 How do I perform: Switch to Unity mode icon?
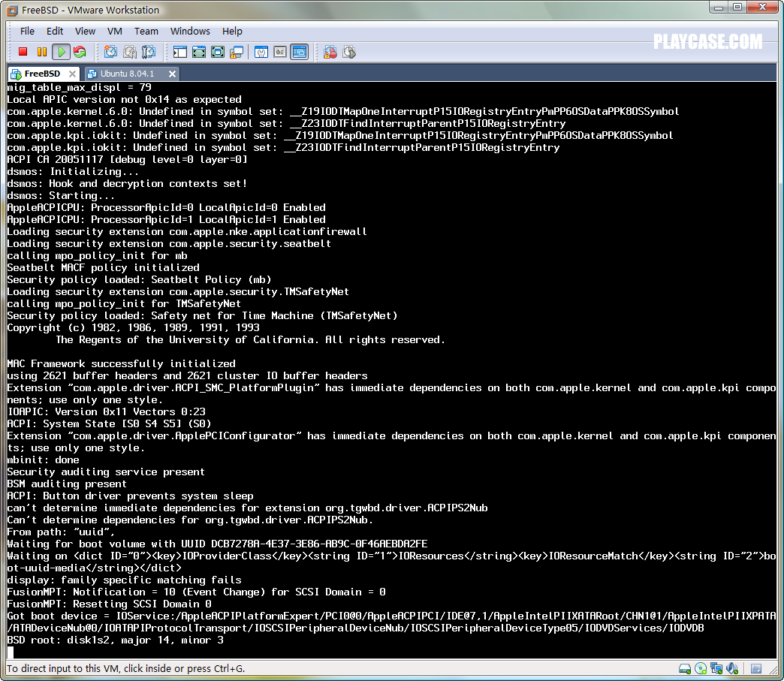tap(236, 52)
